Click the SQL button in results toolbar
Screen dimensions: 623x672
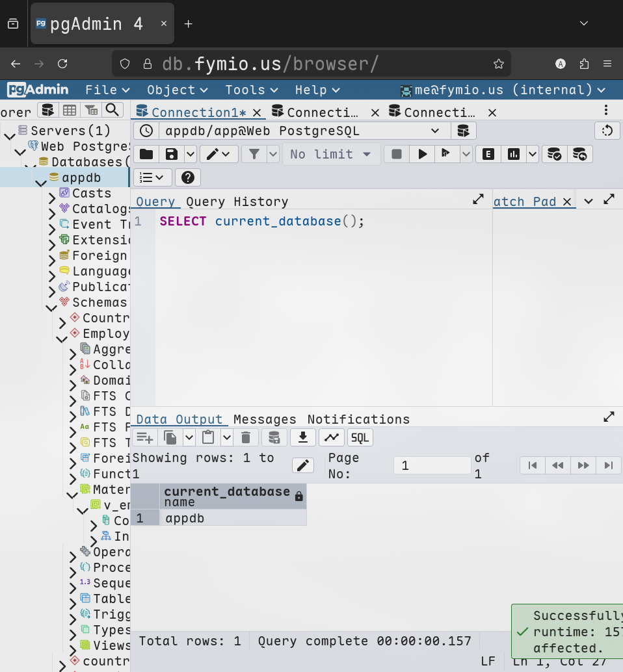coord(360,437)
